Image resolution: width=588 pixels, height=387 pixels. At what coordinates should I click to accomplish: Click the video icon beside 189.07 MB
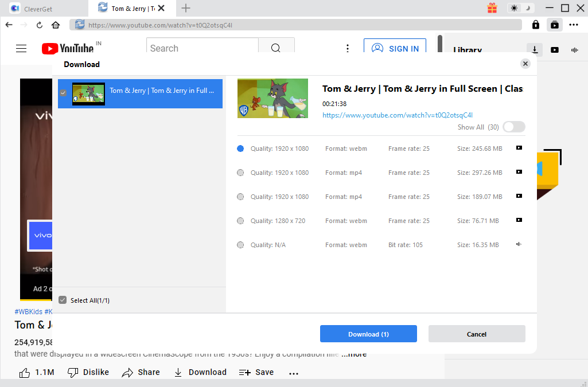point(519,196)
